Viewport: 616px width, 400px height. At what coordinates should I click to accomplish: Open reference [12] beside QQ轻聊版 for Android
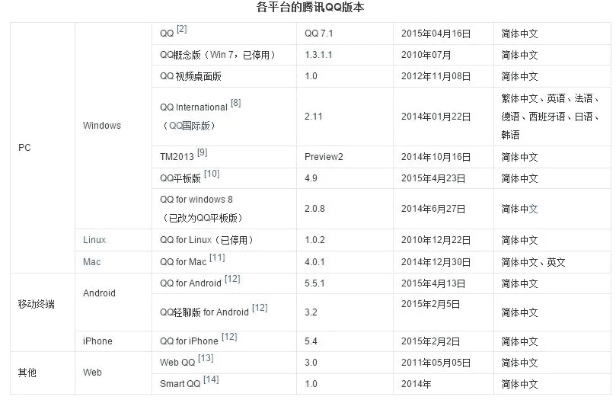260,308
